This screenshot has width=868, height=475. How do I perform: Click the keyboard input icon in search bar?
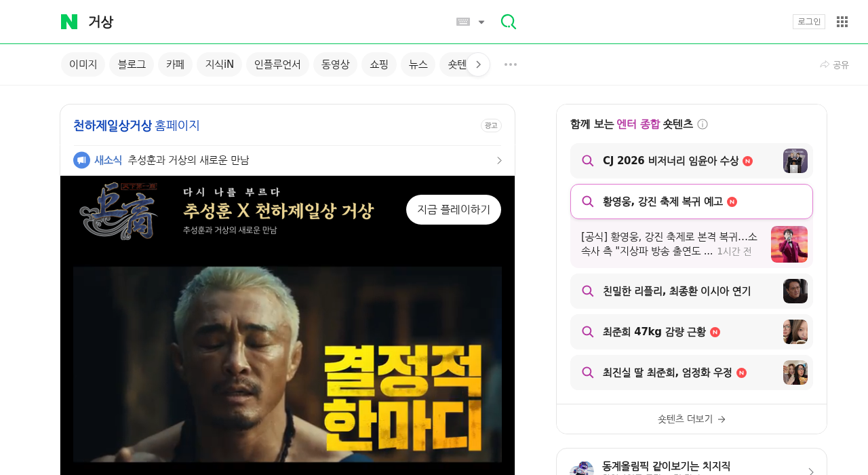click(x=462, y=22)
